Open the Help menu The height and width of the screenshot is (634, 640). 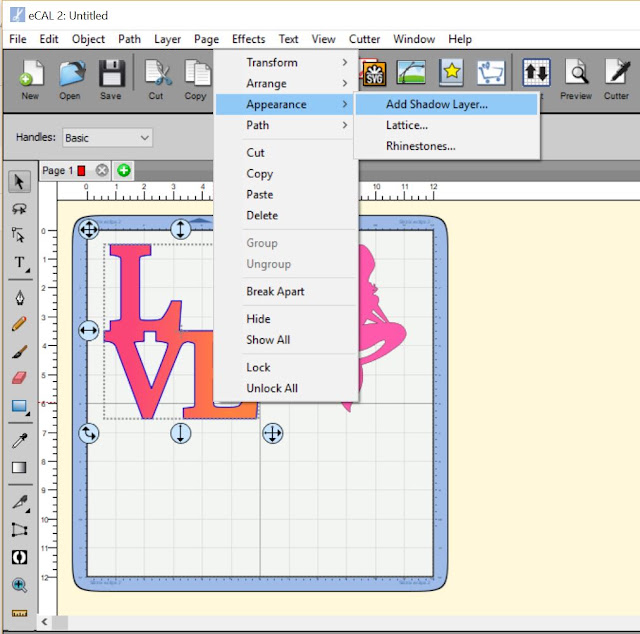coord(460,39)
